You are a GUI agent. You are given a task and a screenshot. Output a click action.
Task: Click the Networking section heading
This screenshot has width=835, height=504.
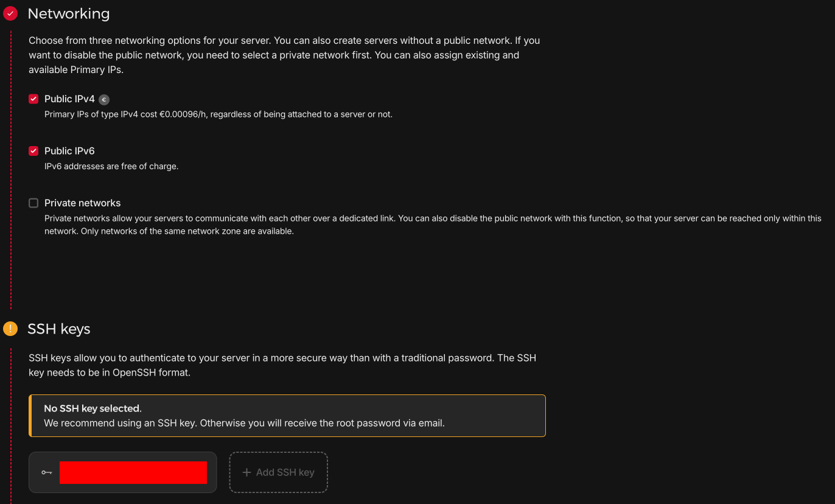click(69, 13)
